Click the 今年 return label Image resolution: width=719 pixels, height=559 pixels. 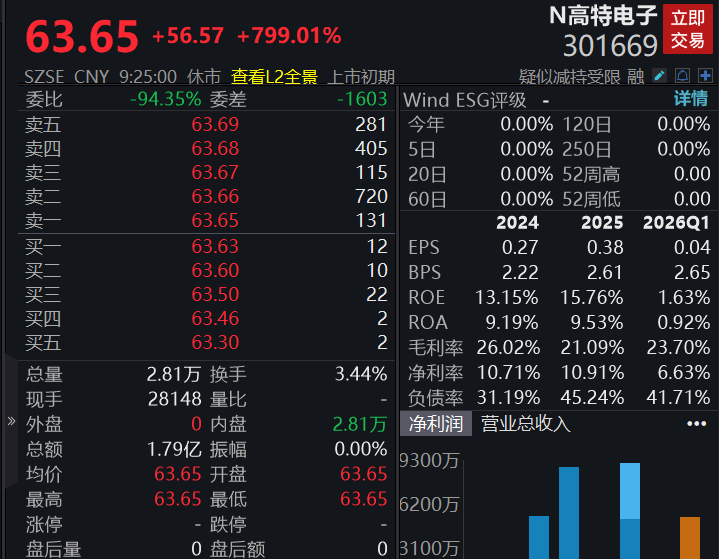pos(426,125)
